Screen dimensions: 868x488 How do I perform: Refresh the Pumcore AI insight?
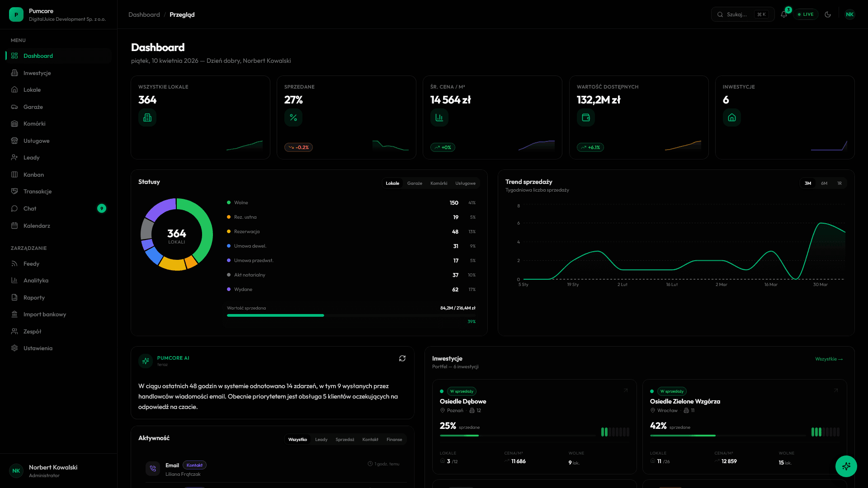tap(402, 358)
